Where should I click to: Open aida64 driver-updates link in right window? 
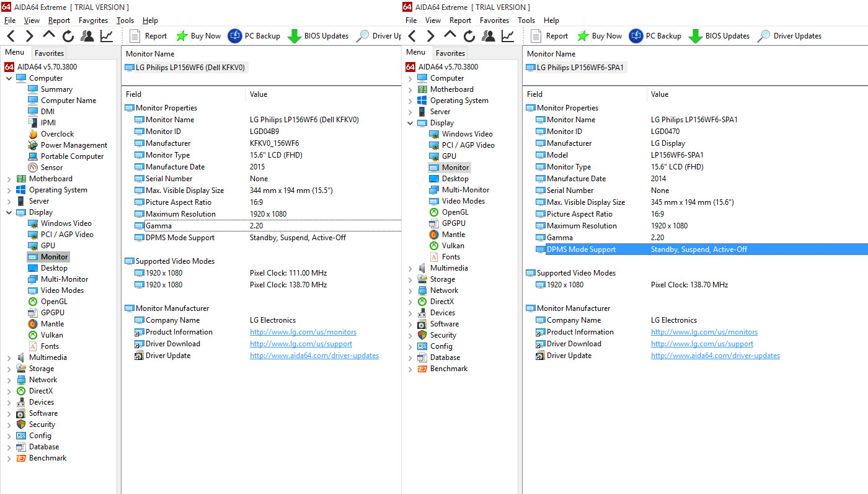click(x=715, y=356)
